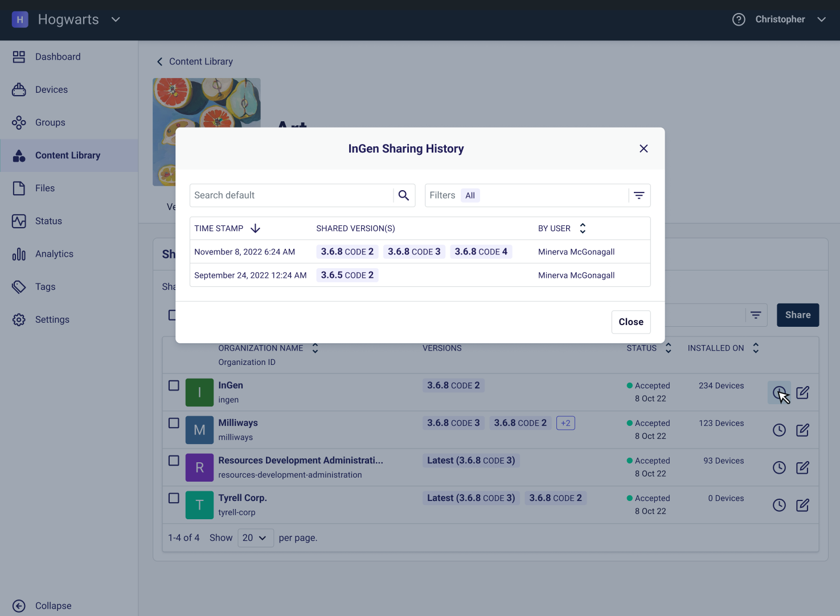Open Content Library in the sidebar

68,155
